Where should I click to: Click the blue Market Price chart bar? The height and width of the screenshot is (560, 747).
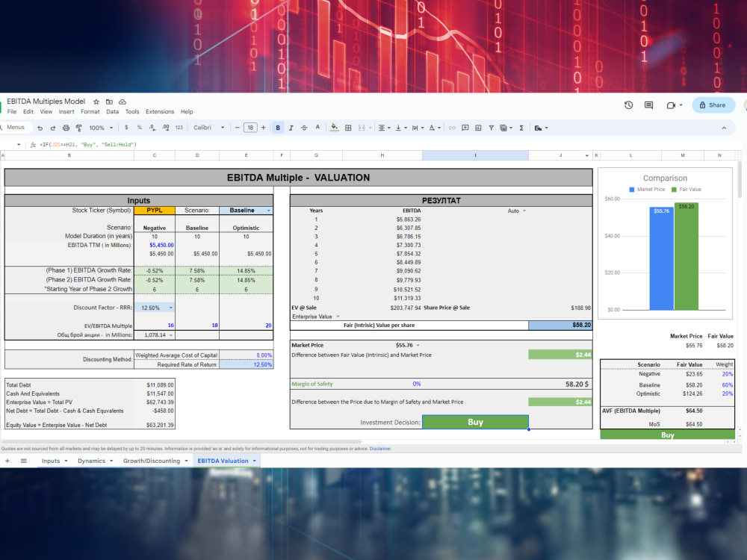point(662,258)
